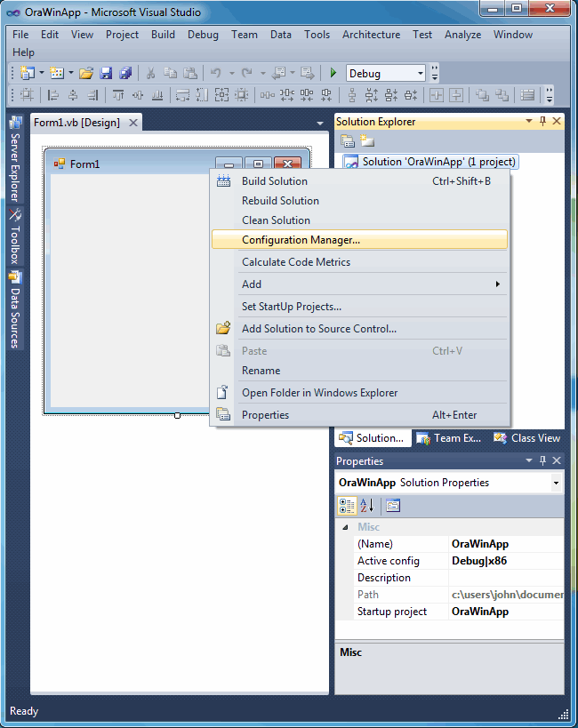Click the Property Pages icon in Properties
Image resolution: width=578 pixels, height=728 pixels.
tap(393, 506)
